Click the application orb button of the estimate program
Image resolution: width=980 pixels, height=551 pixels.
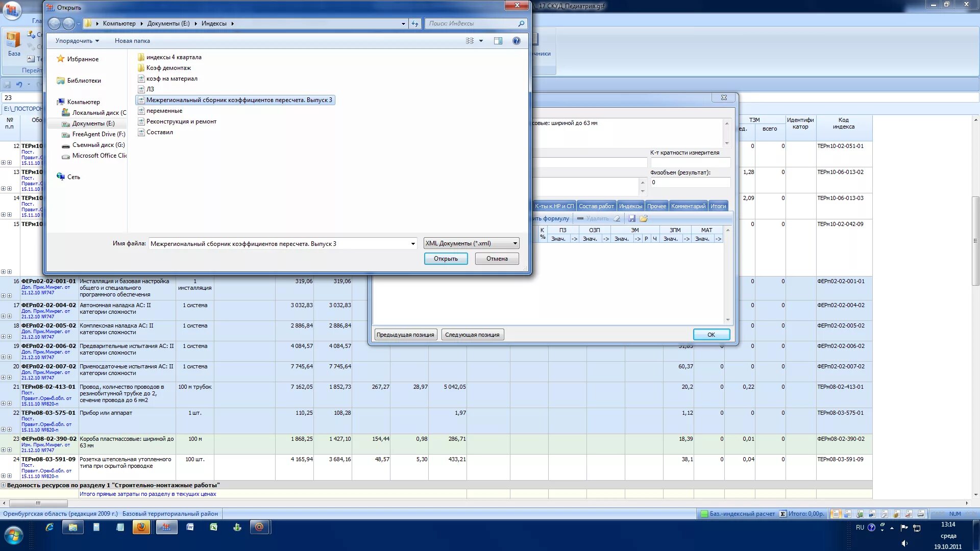(x=12, y=10)
